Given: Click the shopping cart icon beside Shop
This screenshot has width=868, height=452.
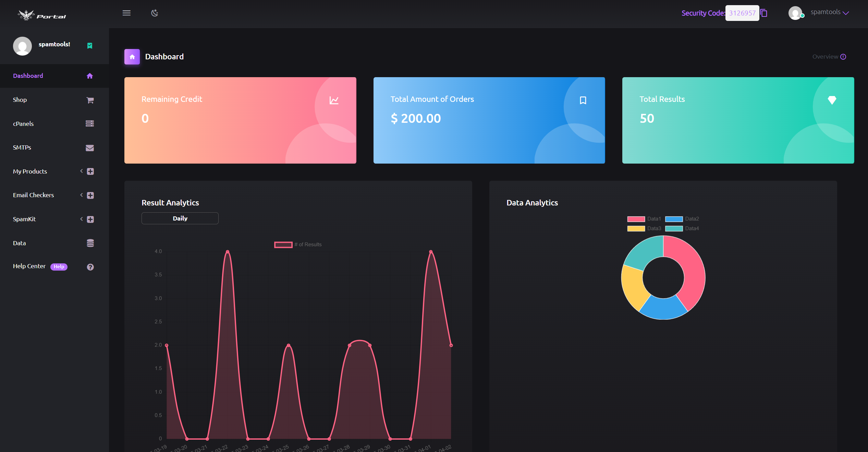Looking at the screenshot, I should click(x=90, y=100).
